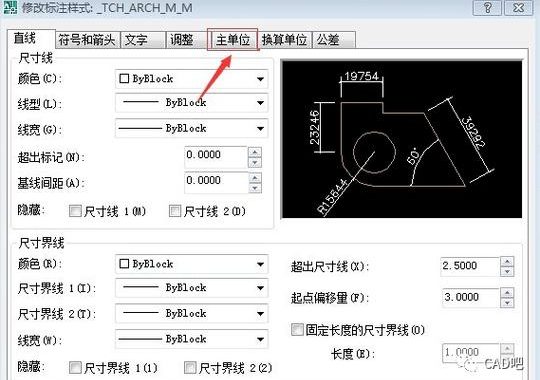Switch to the 主单位 tab
Viewport: 540px width, 380px height.
pos(233,40)
